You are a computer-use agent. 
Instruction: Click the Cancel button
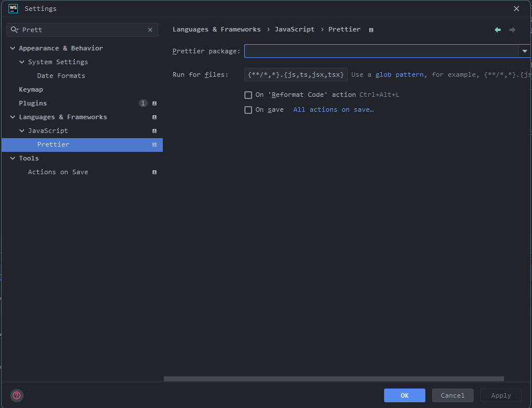click(453, 395)
